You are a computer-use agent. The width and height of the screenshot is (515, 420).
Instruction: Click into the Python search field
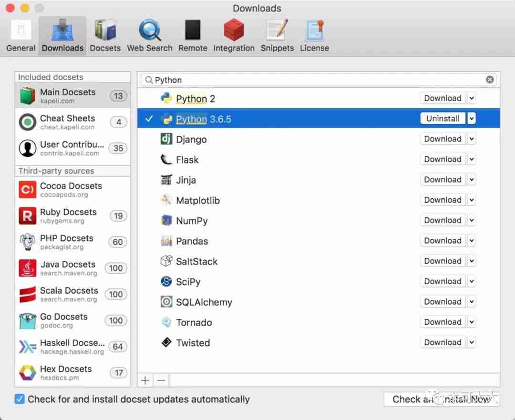[318, 80]
